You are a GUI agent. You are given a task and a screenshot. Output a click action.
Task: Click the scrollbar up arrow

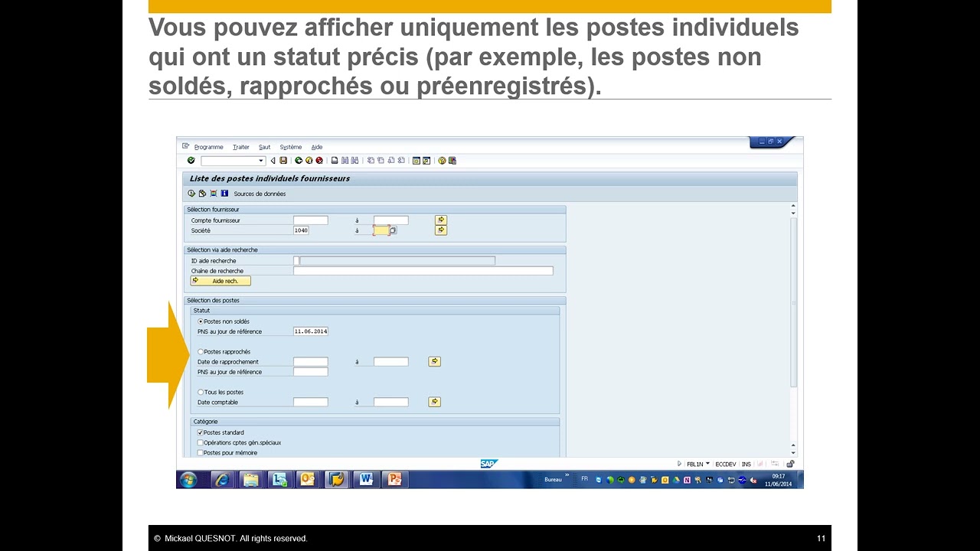(x=793, y=206)
